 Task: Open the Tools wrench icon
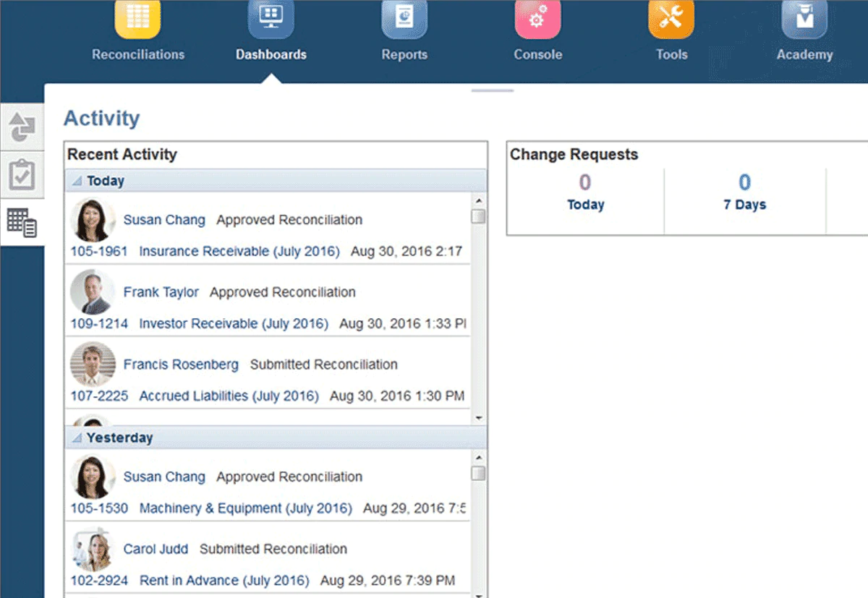(671, 17)
